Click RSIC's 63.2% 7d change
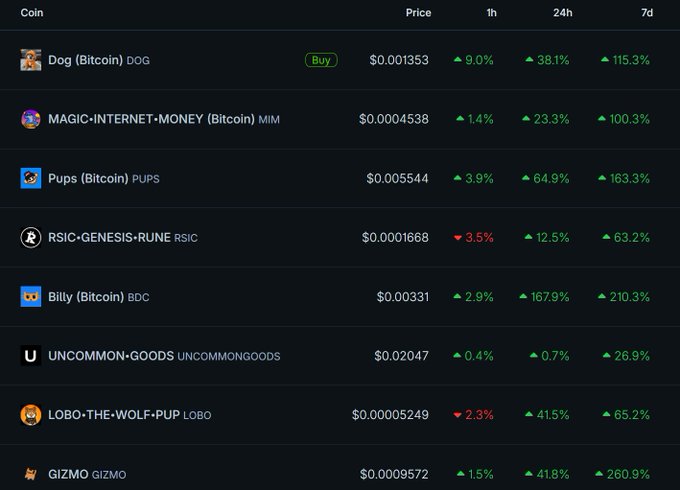 tap(626, 238)
